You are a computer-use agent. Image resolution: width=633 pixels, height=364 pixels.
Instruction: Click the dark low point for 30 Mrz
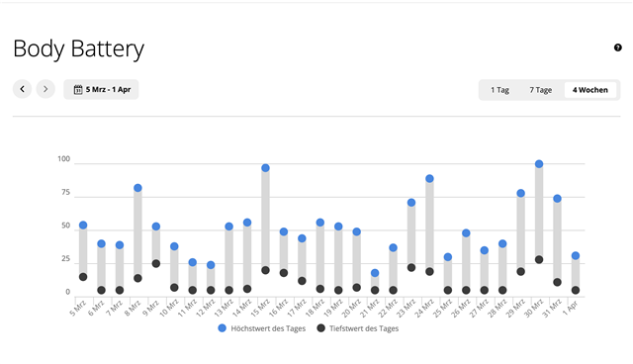coord(539,259)
